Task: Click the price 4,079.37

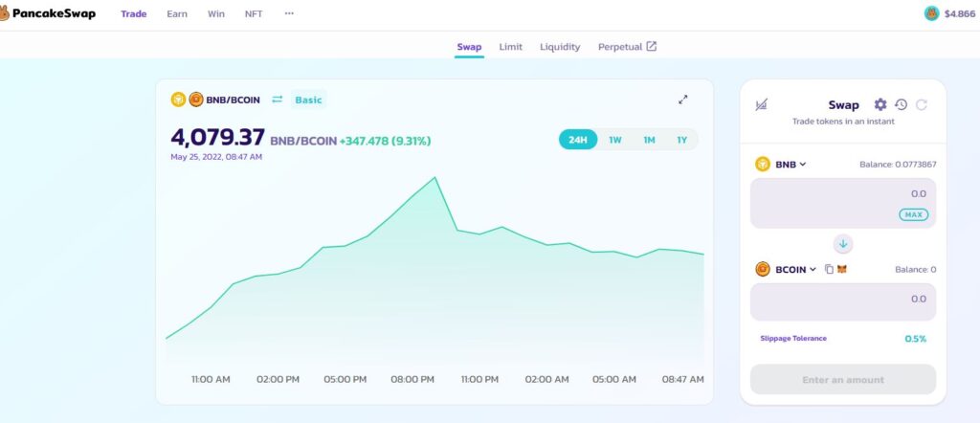Action: pyautogui.click(x=217, y=138)
